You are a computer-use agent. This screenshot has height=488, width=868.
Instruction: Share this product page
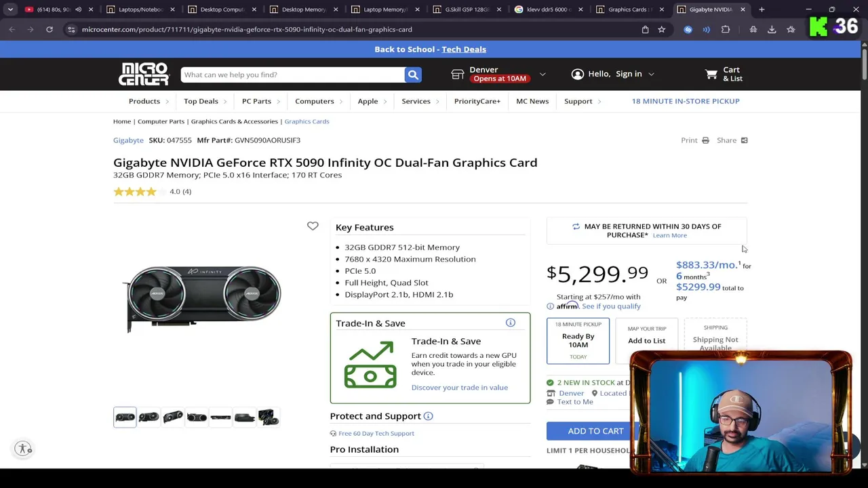pos(732,140)
